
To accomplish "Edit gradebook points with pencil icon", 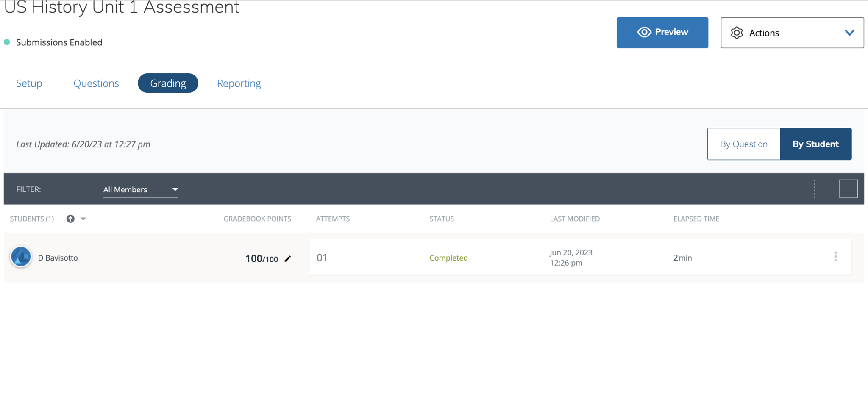I will coord(288,259).
